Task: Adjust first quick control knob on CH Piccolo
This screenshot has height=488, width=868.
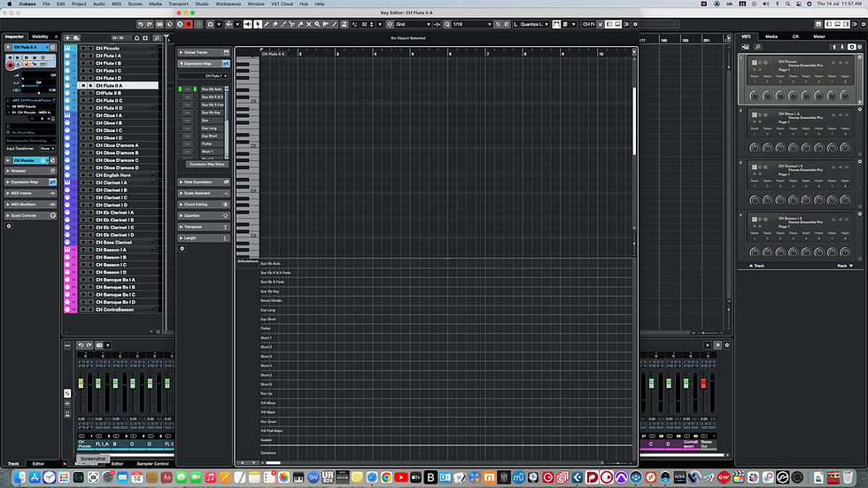Action: click(755, 96)
